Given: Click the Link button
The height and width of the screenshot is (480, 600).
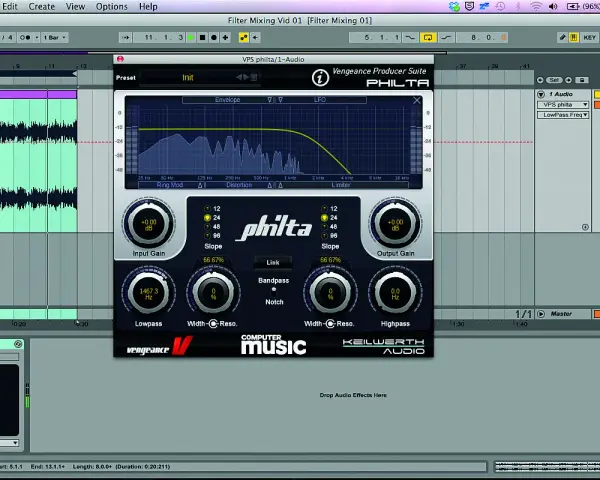Looking at the screenshot, I should click(273, 263).
